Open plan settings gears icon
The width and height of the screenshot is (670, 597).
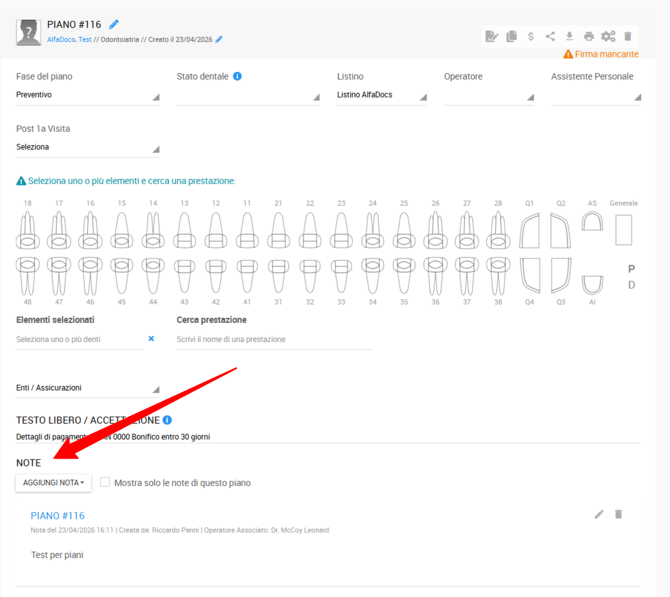(608, 37)
